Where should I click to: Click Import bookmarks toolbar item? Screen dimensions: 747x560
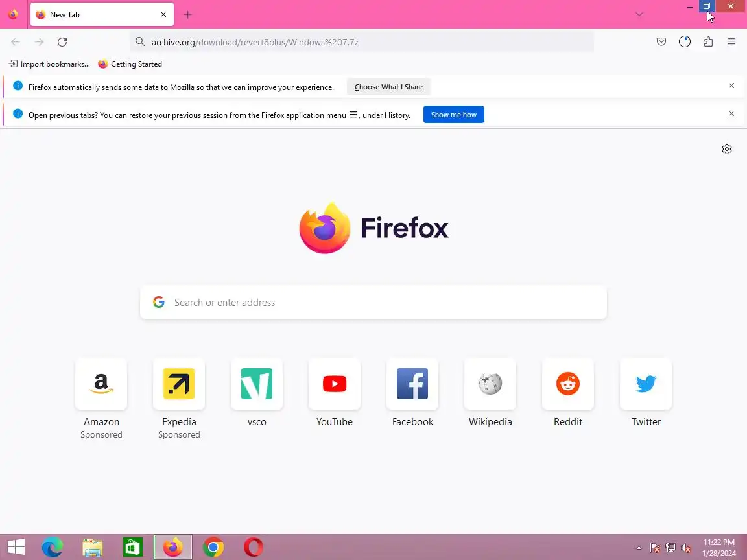tap(49, 64)
